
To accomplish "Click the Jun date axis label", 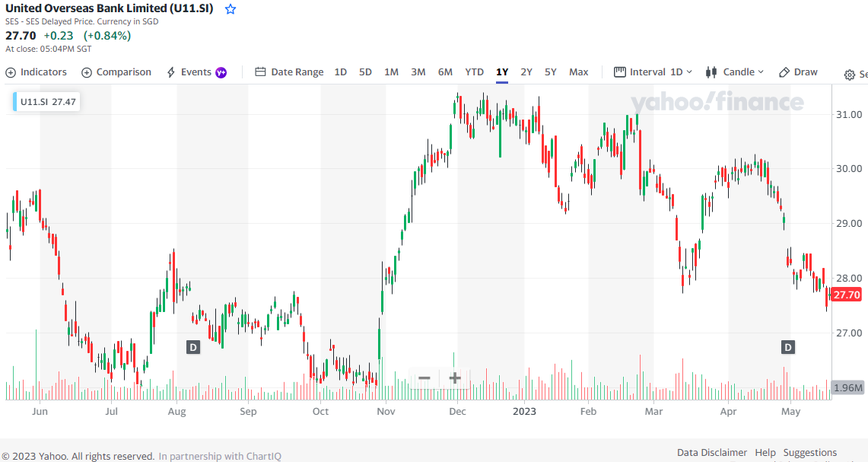I will coord(40,411).
